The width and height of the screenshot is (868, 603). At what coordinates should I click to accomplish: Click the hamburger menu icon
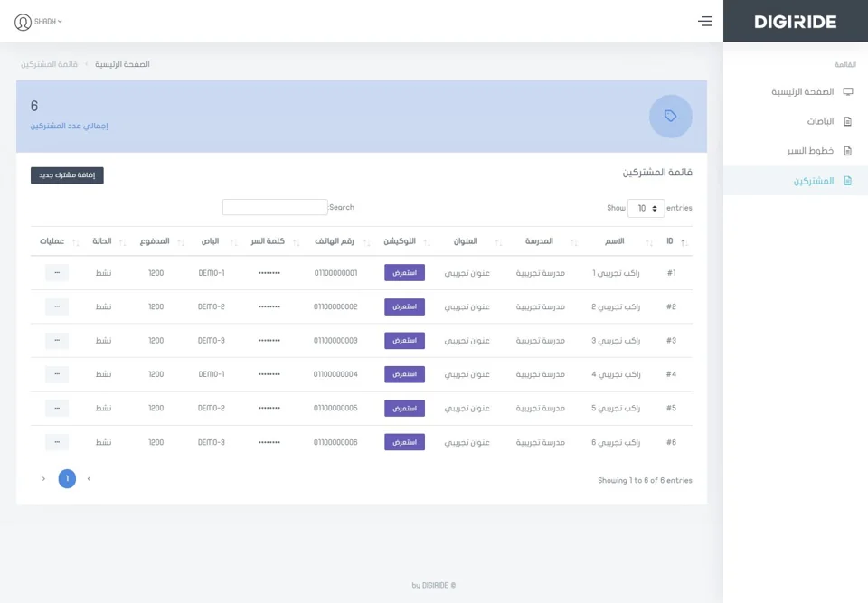coord(704,21)
